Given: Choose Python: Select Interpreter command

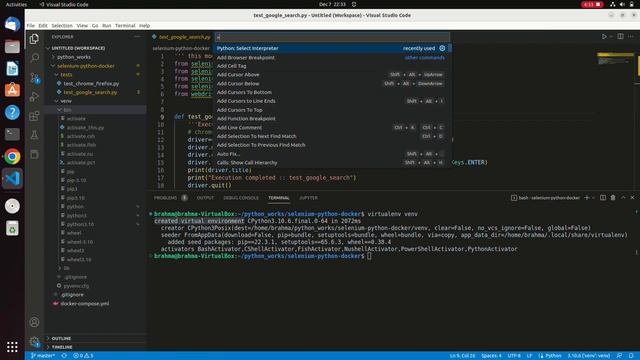Looking at the screenshot, I should [333, 48].
